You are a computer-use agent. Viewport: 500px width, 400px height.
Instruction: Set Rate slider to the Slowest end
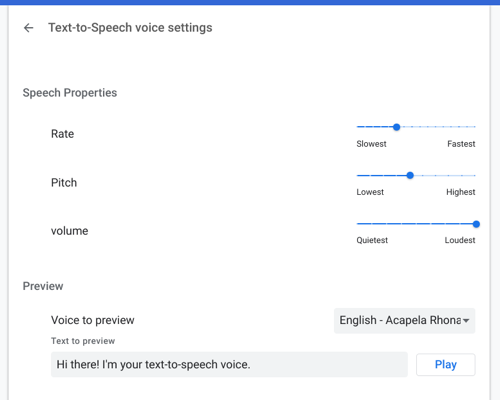[x=357, y=127]
